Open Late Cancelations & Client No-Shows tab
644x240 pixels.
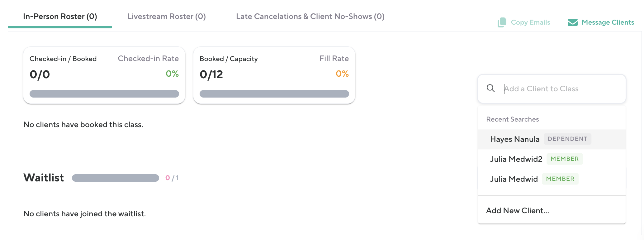[x=310, y=17]
